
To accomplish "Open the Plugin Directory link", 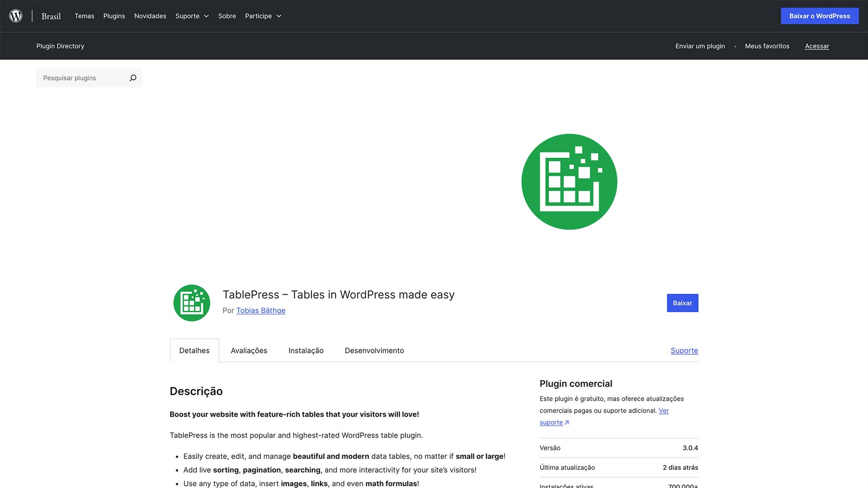I will pyautogui.click(x=60, y=46).
